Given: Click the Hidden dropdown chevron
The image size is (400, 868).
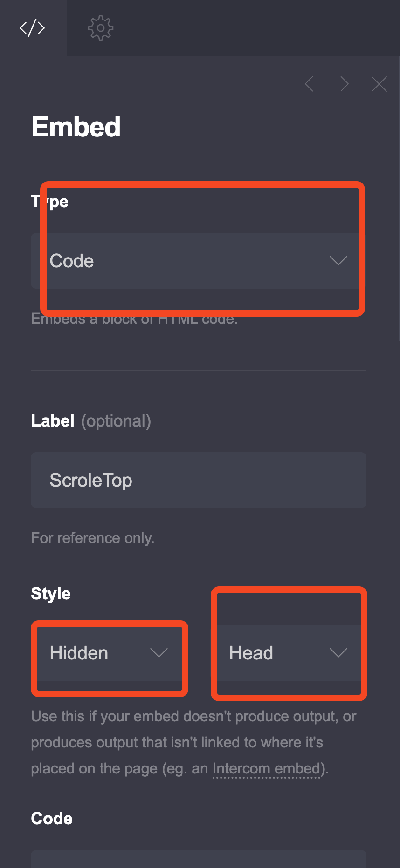Looking at the screenshot, I should 159,653.
